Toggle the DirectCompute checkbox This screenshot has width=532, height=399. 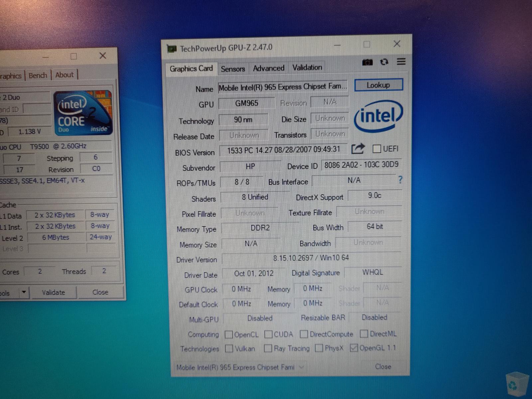coord(304,334)
